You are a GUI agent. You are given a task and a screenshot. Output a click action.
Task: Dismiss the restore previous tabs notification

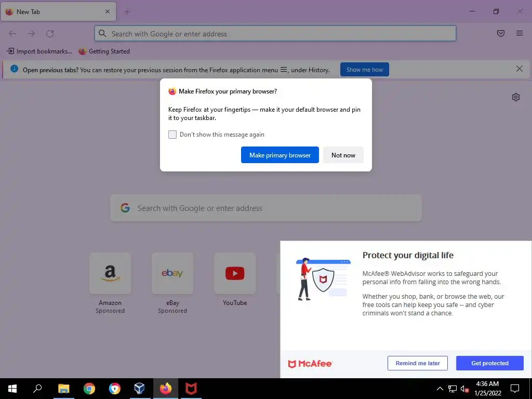[520, 69]
